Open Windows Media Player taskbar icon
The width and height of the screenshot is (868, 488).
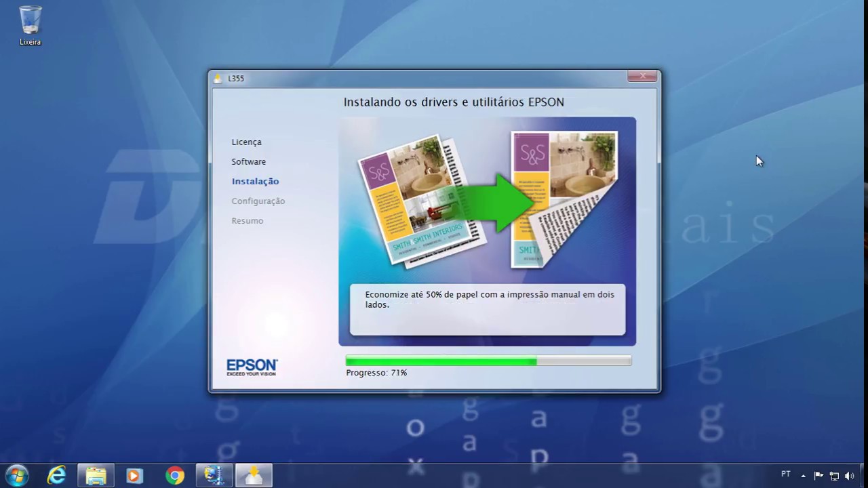click(134, 476)
